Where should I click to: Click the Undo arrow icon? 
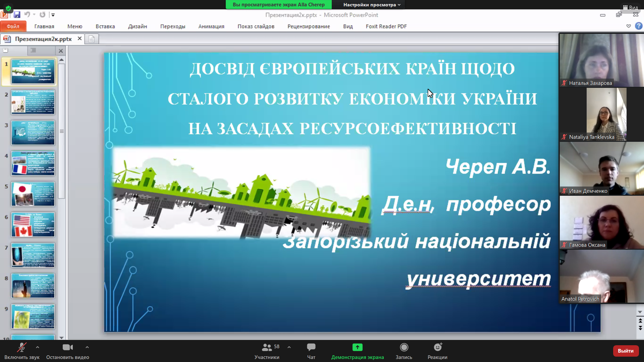tap(27, 14)
